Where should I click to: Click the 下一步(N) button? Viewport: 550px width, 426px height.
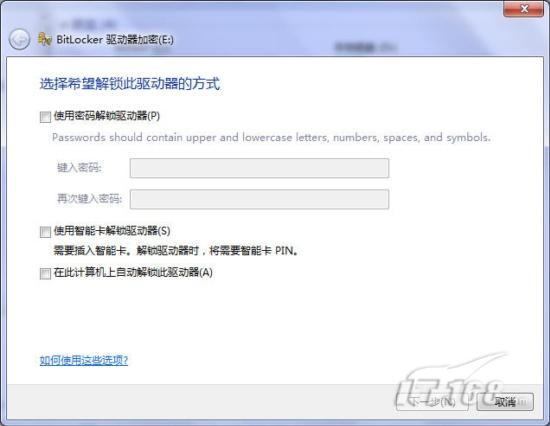click(432, 401)
